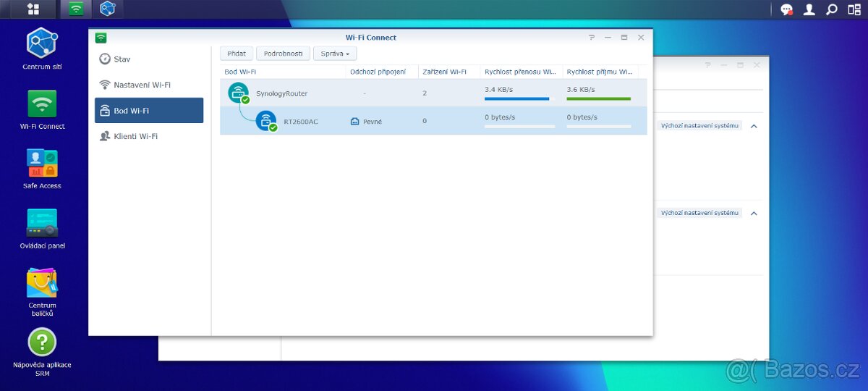Switch to Wi-Fi Connect taskbar icon
This screenshot has width=868, height=391.
76,9
